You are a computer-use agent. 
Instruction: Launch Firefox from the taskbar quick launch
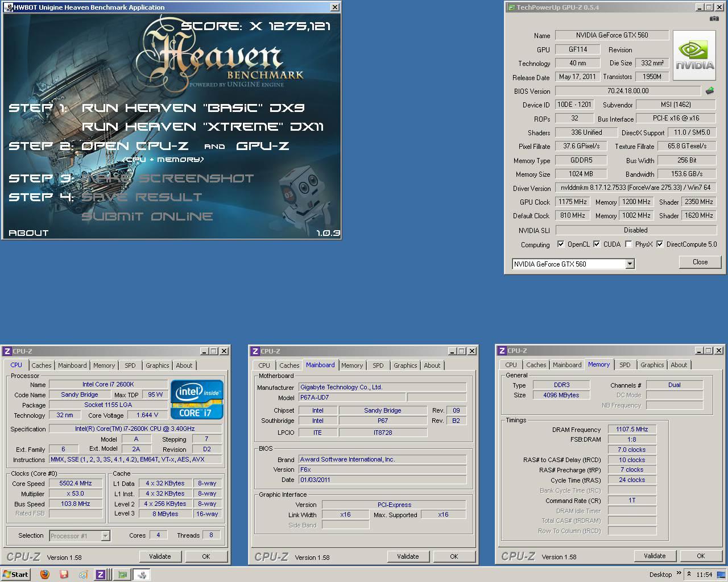[45, 574]
